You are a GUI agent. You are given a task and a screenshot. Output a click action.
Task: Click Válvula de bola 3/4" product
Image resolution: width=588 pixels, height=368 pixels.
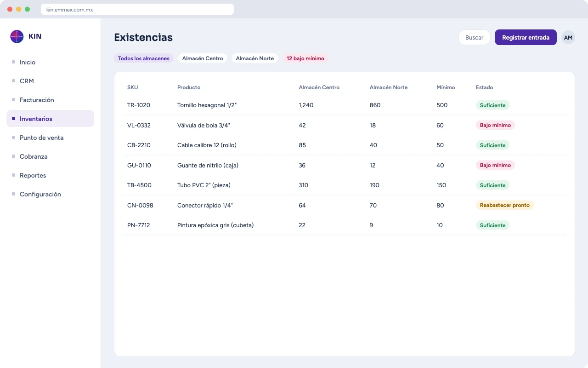204,125
